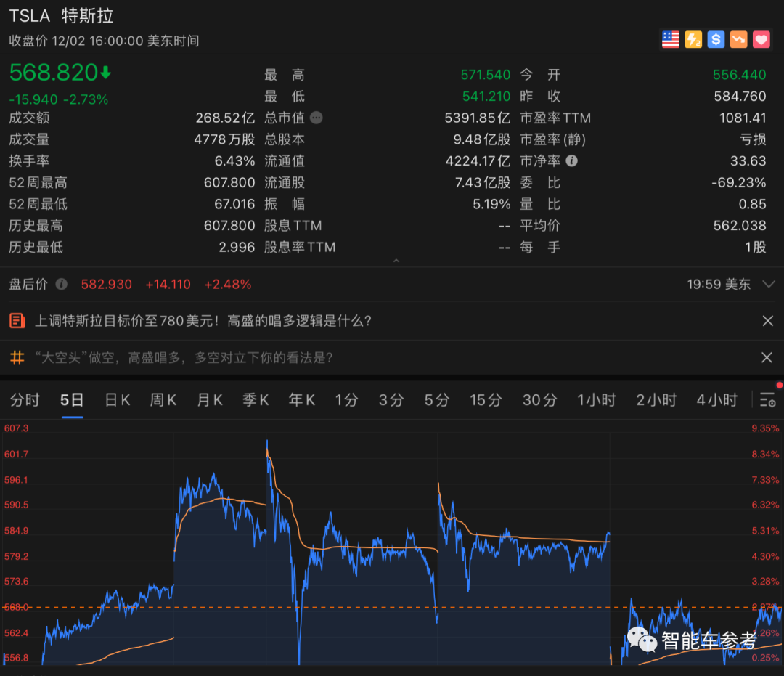Tap the pink heart favorite icon
Image resolution: width=784 pixels, height=676 pixels.
click(761, 39)
